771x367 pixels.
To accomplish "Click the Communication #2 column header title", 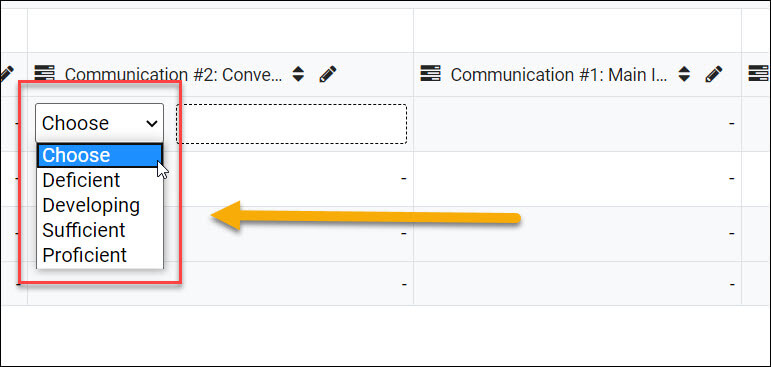I will [x=174, y=75].
